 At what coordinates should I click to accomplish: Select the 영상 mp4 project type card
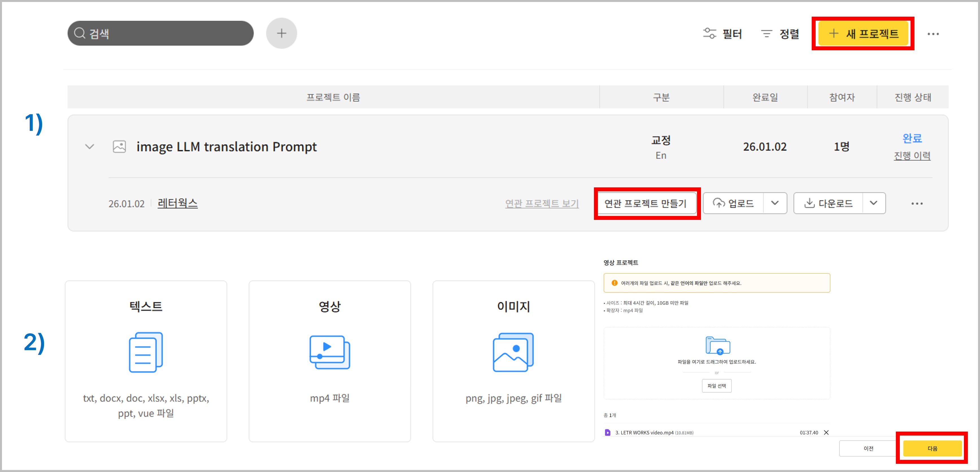330,361
